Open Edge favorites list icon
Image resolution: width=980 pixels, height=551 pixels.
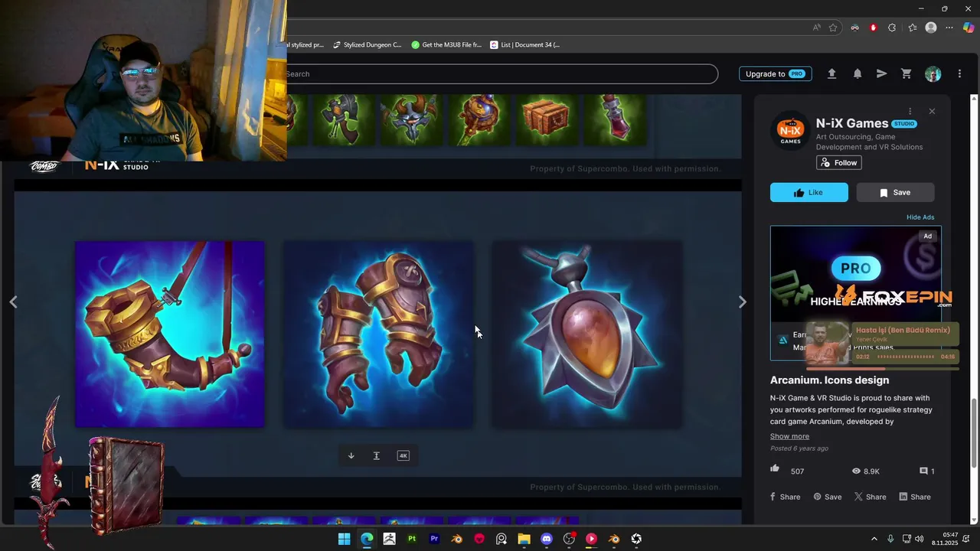pyautogui.click(x=912, y=28)
